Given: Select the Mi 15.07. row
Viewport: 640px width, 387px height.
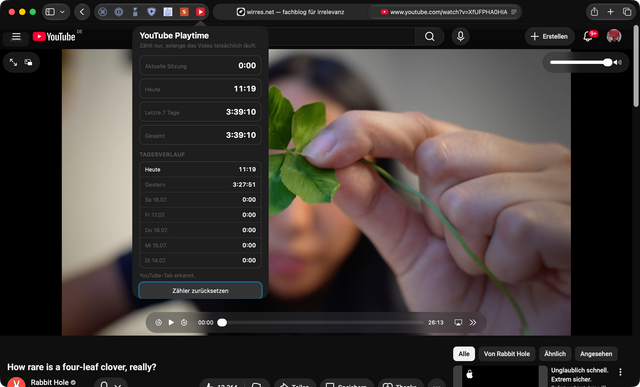Looking at the screenshot, I should click(200, 245).
